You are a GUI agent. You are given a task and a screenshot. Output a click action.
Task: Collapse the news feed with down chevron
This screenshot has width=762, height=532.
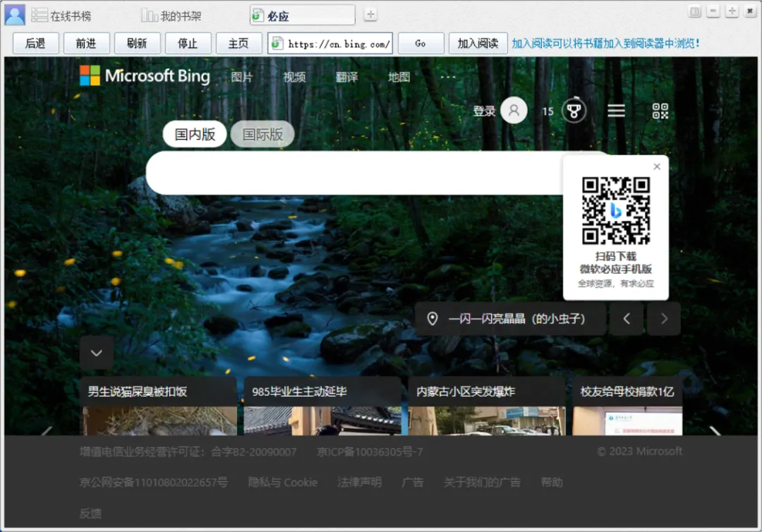coord(96,353)
